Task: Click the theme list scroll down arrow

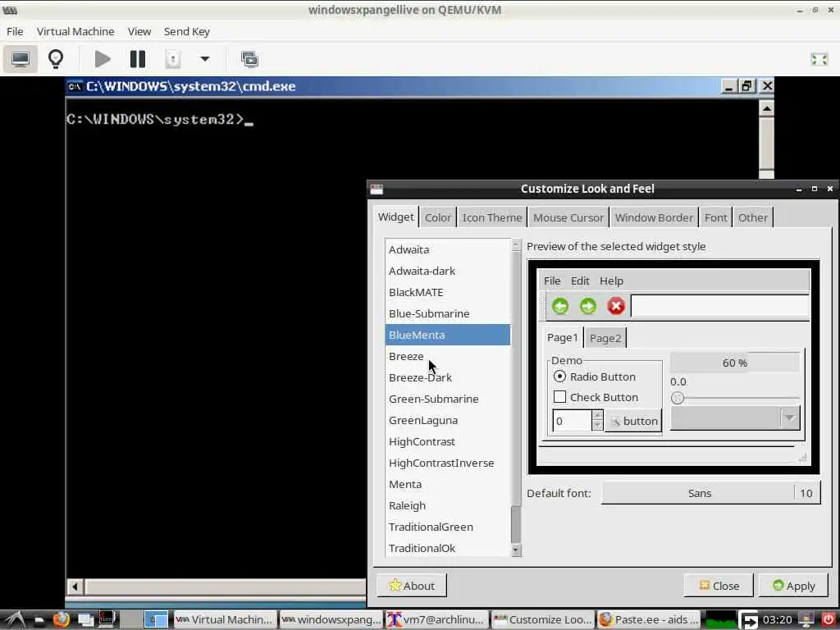Action: (516, 550)
